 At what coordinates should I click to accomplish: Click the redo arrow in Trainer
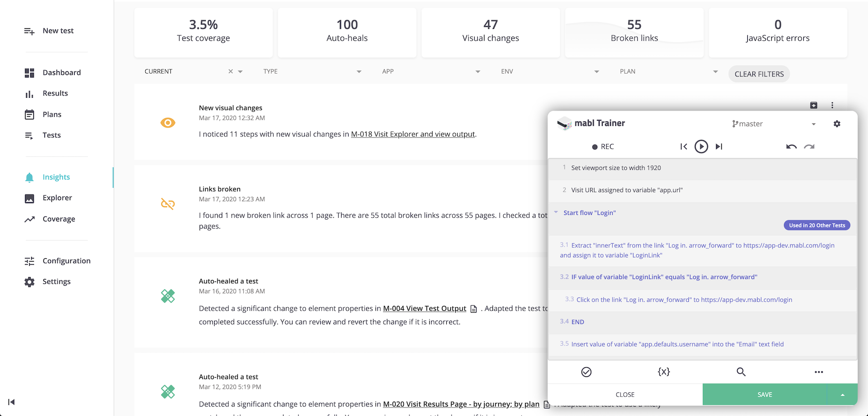tap(810, 146)
